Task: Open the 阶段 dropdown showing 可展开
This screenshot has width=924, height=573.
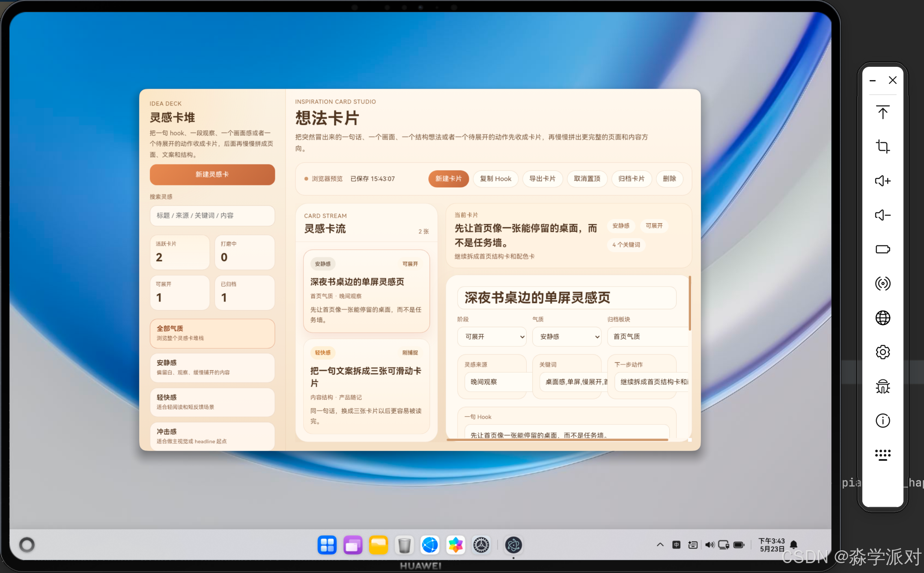Action: coord(492,337)
